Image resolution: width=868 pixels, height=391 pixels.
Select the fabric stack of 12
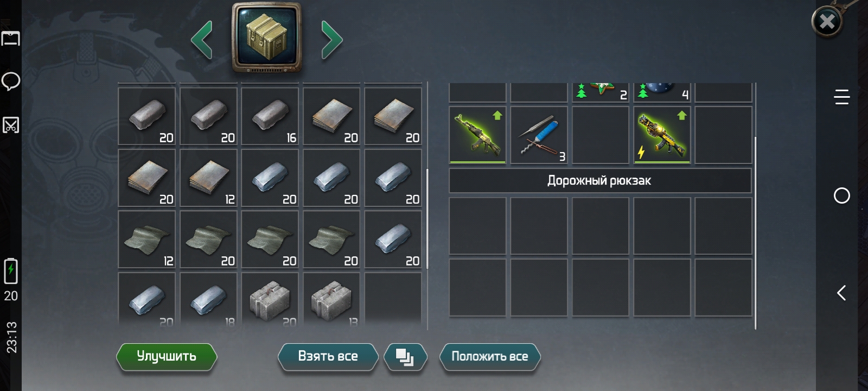point(146,239)
